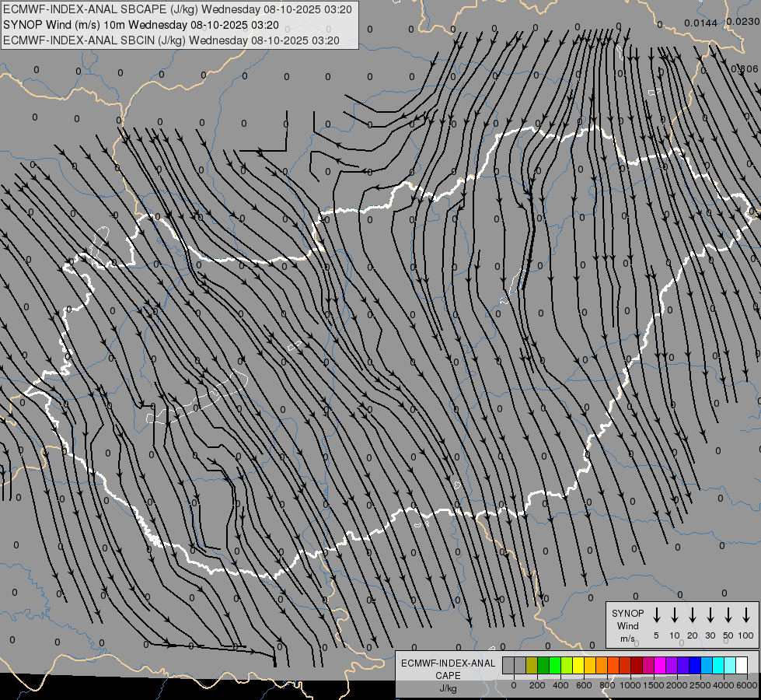Click the SBCIN layer title line

point(171,40)
